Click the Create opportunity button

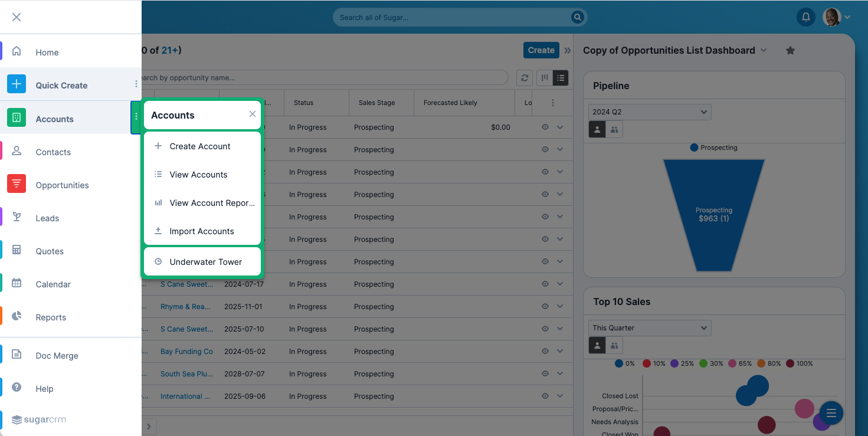[541, 50]
